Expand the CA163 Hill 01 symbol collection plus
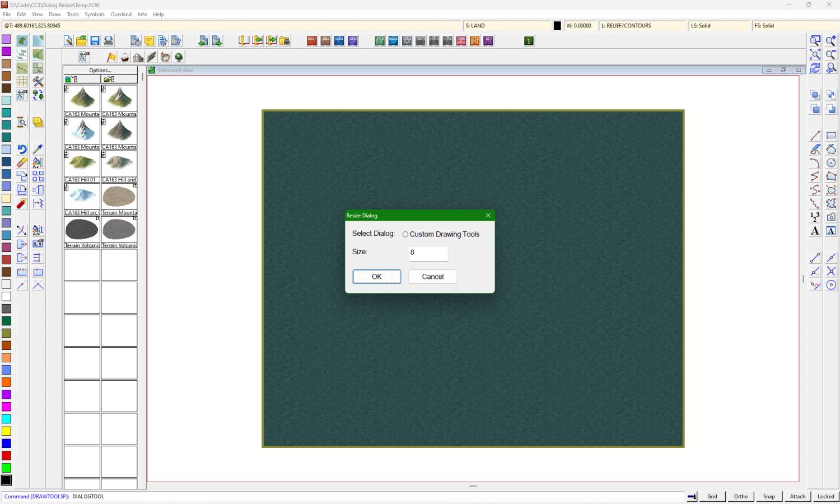Viewport: 840px width, 504px height. pyautogui.click(x=67, y=154)
